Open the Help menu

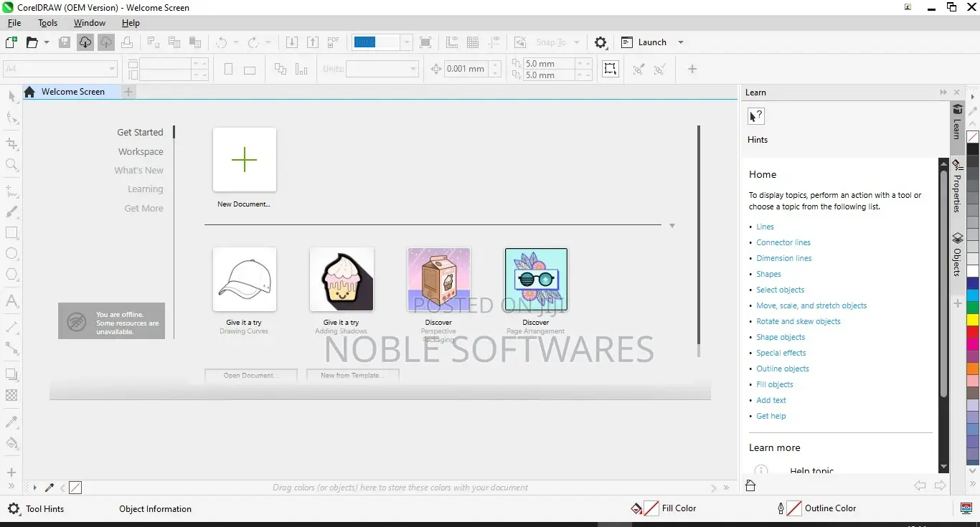click(x=131, y=23)
